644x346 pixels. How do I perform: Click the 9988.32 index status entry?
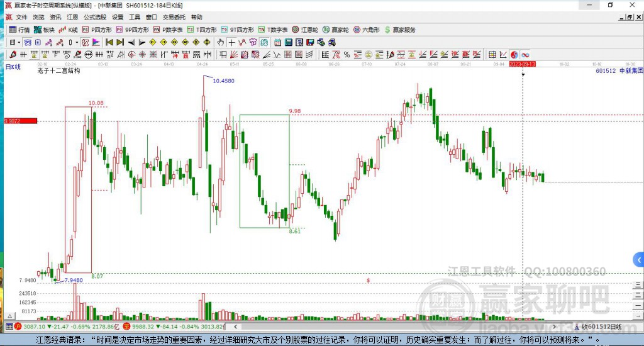(175, 326)
